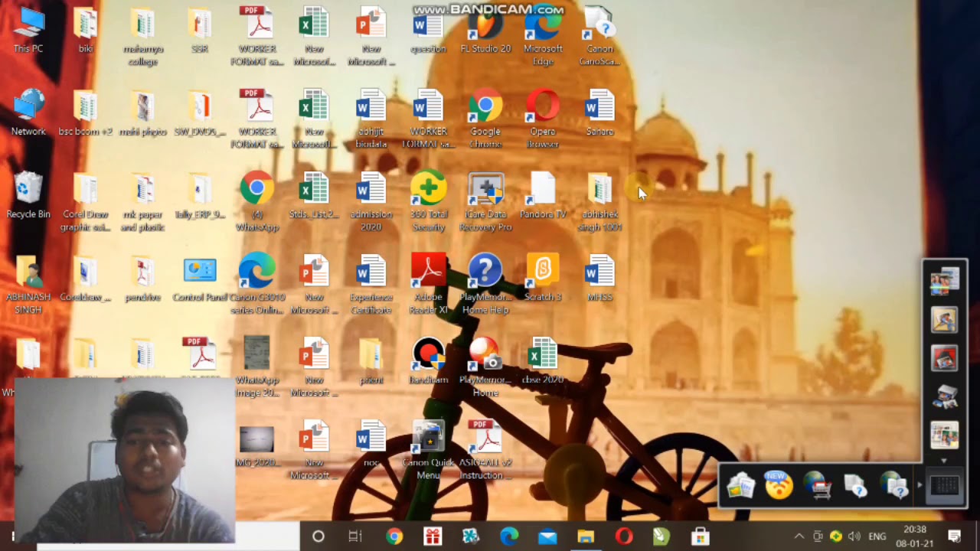980x551 pixels.
Task: Launch Adobe Reader XI
Action: click(x=428, y=285)
